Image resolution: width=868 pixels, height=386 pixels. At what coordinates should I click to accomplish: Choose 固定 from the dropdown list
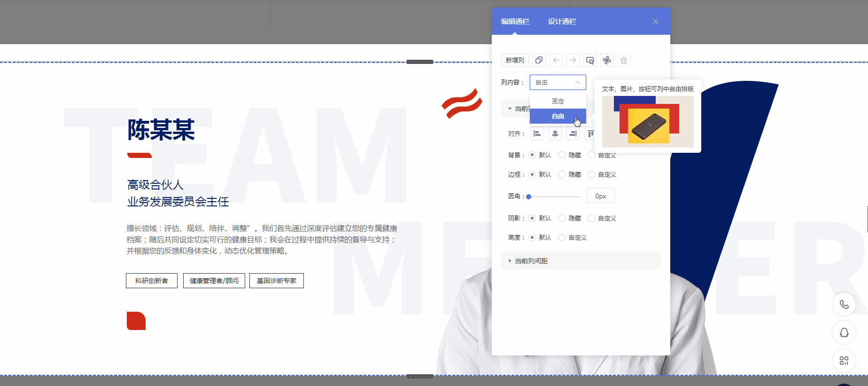pos(558,101)
